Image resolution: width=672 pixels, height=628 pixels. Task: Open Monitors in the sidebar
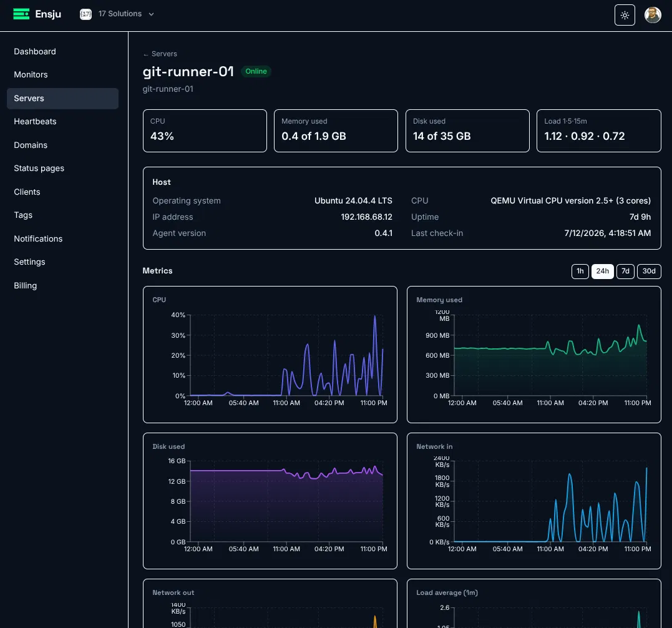tap(62, 74)
